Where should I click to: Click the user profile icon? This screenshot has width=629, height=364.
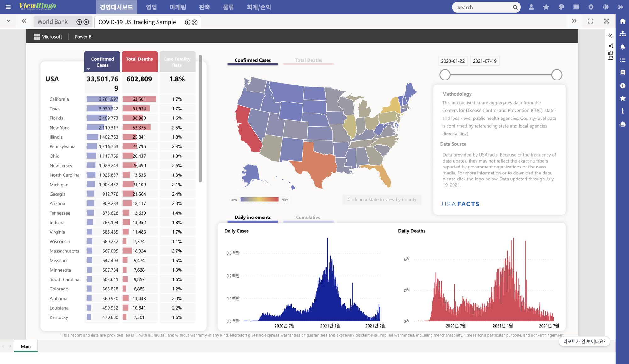(531, 7)
